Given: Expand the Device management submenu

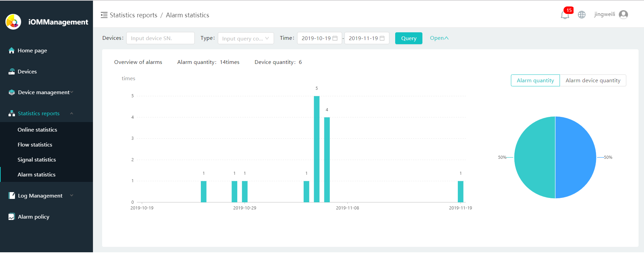Looking at the screenshot, I should point(44,92).
